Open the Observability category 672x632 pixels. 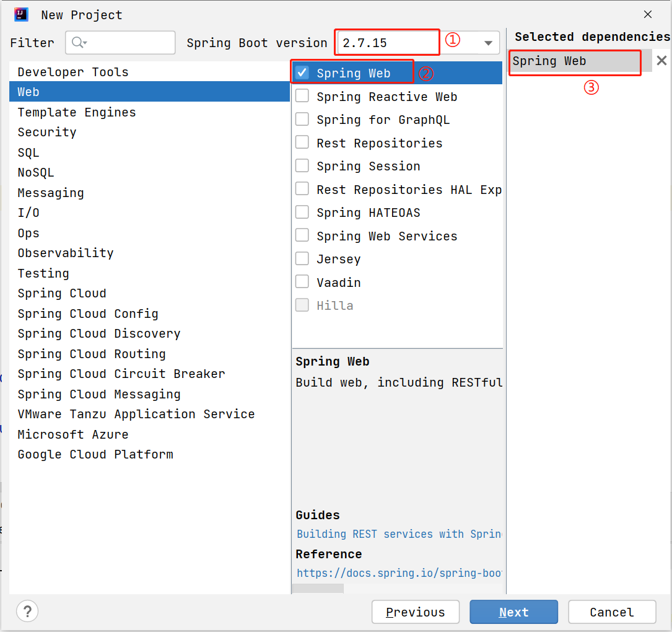tap(149, 253)
